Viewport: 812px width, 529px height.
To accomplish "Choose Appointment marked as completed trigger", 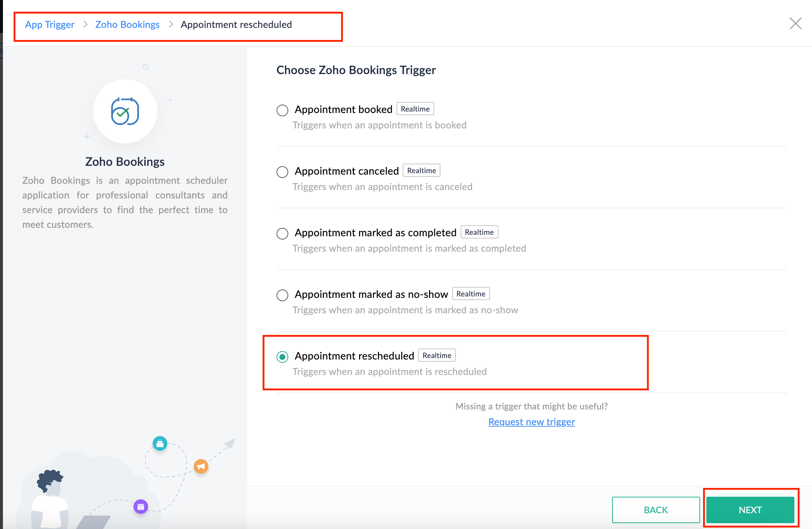I will [282, 233].
